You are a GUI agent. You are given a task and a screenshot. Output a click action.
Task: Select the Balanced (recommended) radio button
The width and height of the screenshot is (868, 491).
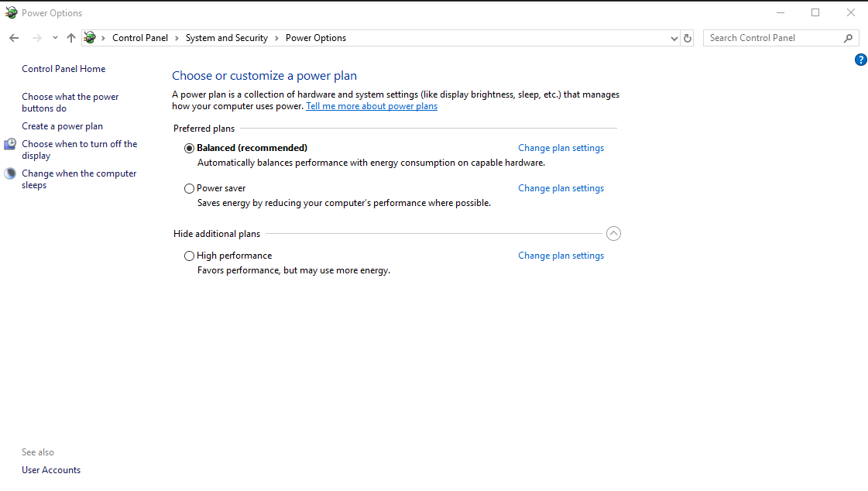pyautogui.click(x=190, y=149)
